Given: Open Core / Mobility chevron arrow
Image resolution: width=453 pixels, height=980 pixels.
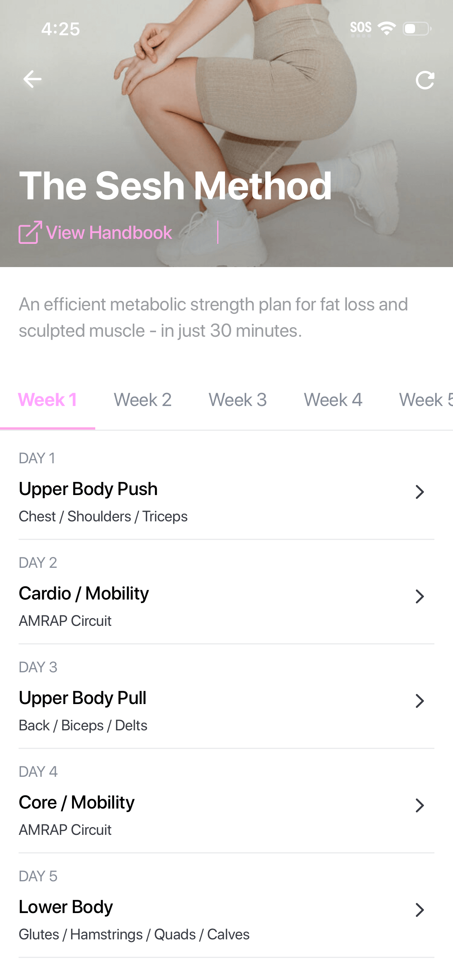Looking at the screenshot, I should point(420,805).
